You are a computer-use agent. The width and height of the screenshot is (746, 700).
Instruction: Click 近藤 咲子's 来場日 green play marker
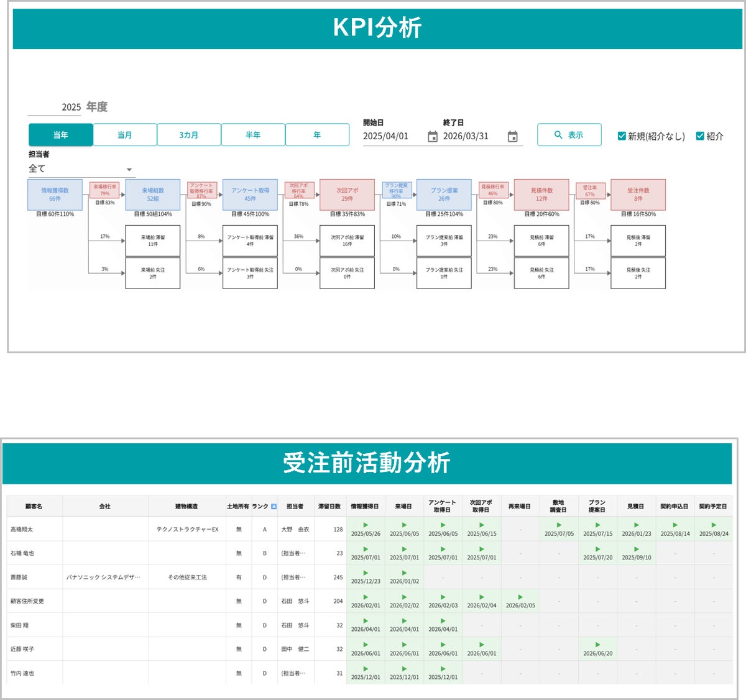(404, 645)
